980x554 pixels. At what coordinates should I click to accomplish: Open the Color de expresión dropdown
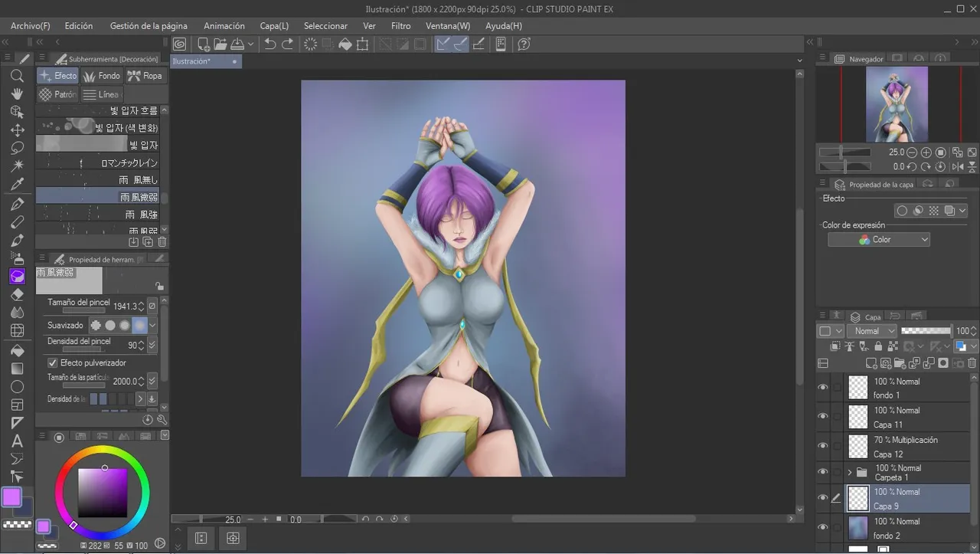879,240
